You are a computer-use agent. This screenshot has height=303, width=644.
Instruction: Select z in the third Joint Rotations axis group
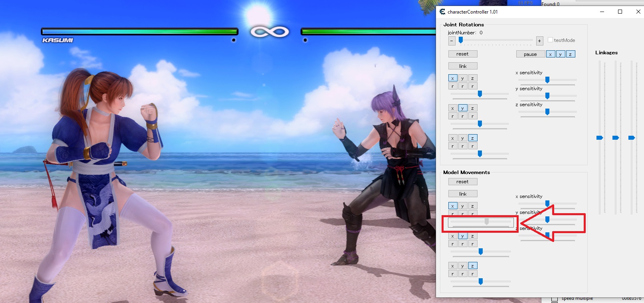(x=473, y=138)
